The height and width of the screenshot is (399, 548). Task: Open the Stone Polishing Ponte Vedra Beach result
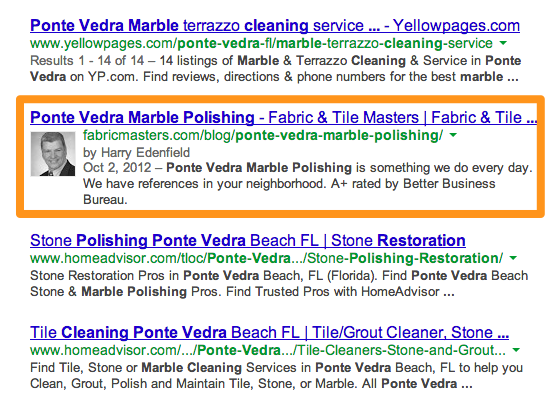click(x=248, y=240)
